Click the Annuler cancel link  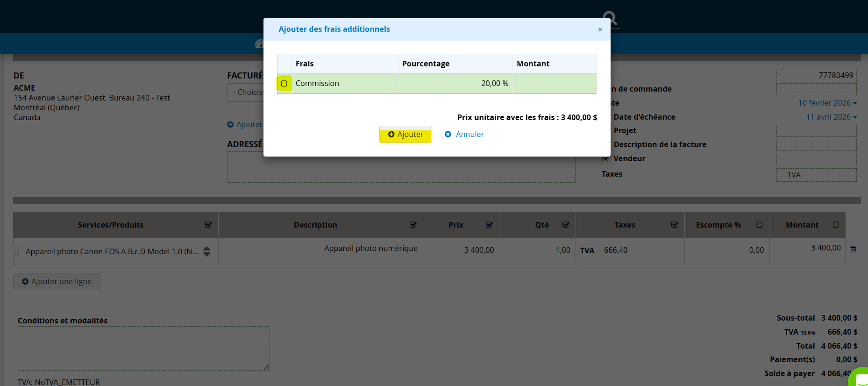coord(464,135)
